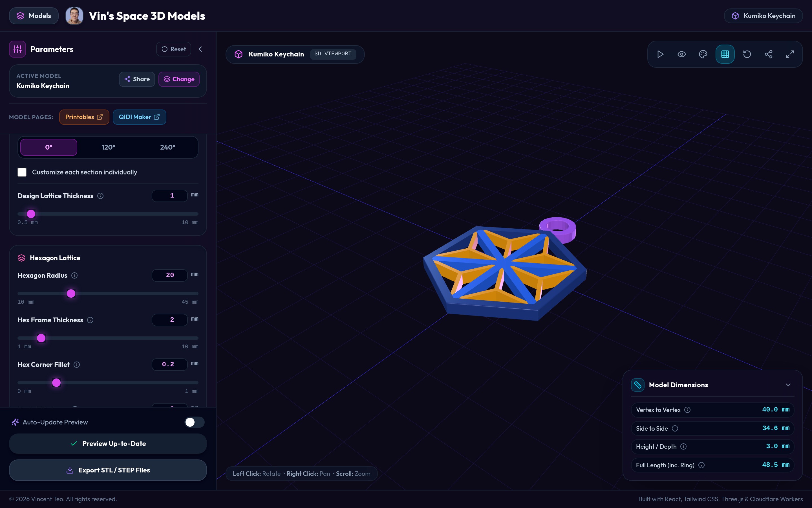Click the 48.5 mm Full Length value

[776, 465]
